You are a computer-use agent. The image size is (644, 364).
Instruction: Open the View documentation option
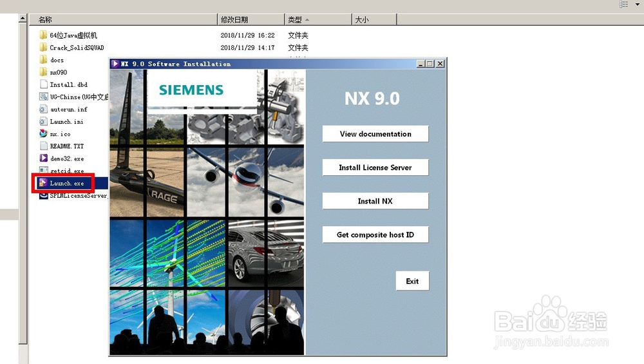point(375,134)
